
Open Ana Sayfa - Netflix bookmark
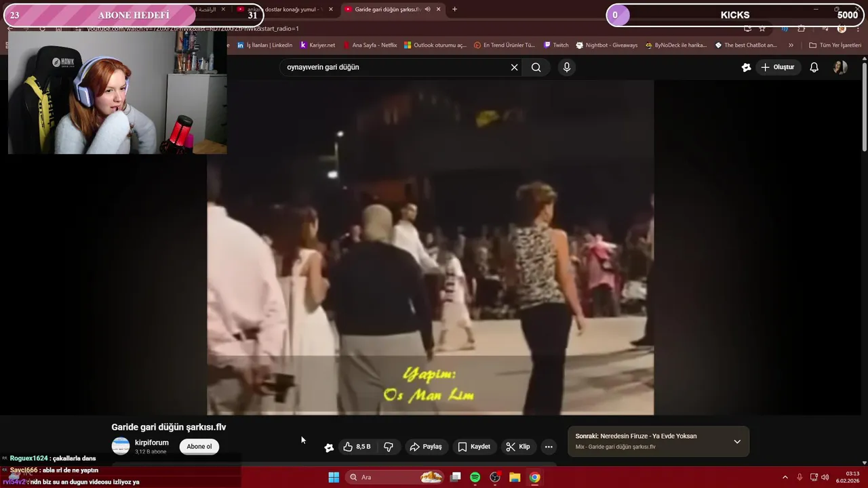(x=370, y=45)
